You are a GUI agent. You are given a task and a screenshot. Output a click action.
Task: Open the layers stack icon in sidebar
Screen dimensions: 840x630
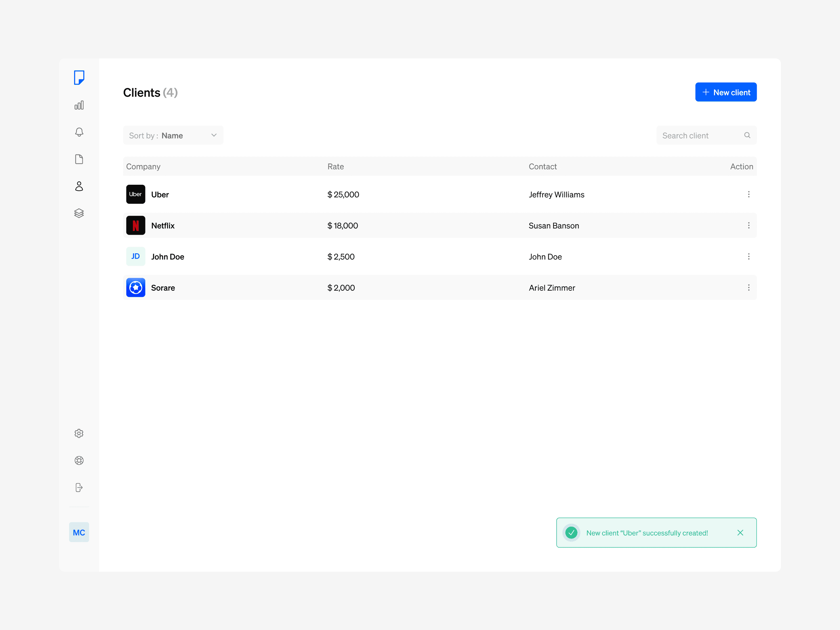(79, 213)
